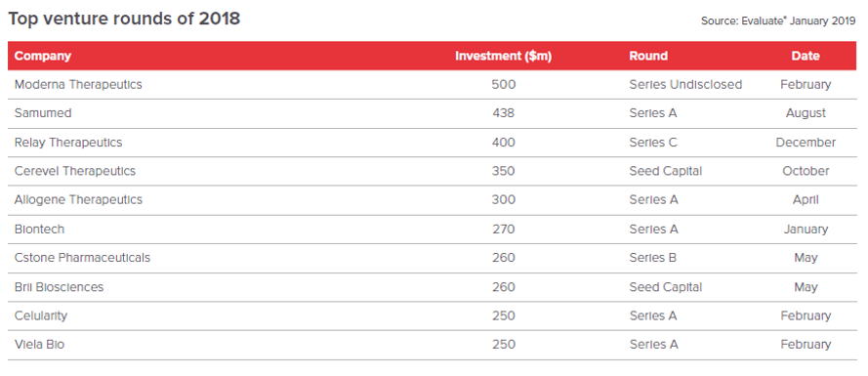Viewport: 868px width, 376px height.
Task: Click the 500 investment value
Action: [x=503, y=85]
